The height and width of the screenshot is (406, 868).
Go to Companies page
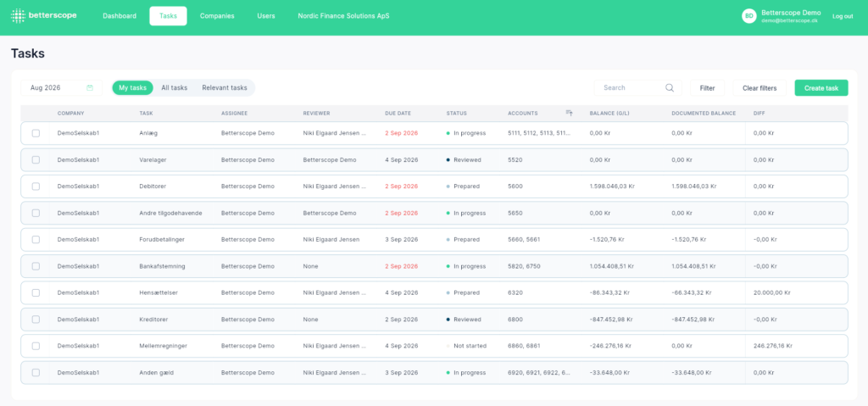[217, 16]
